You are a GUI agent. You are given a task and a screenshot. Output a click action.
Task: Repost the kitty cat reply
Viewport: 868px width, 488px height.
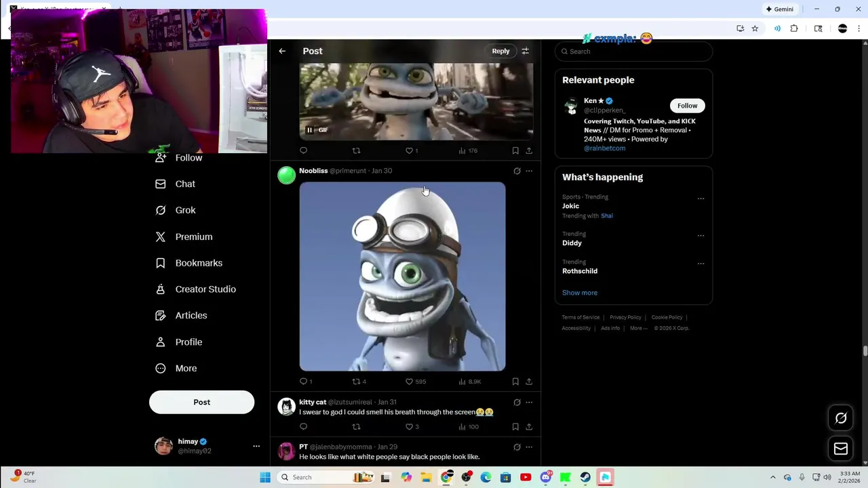point(356,426)
